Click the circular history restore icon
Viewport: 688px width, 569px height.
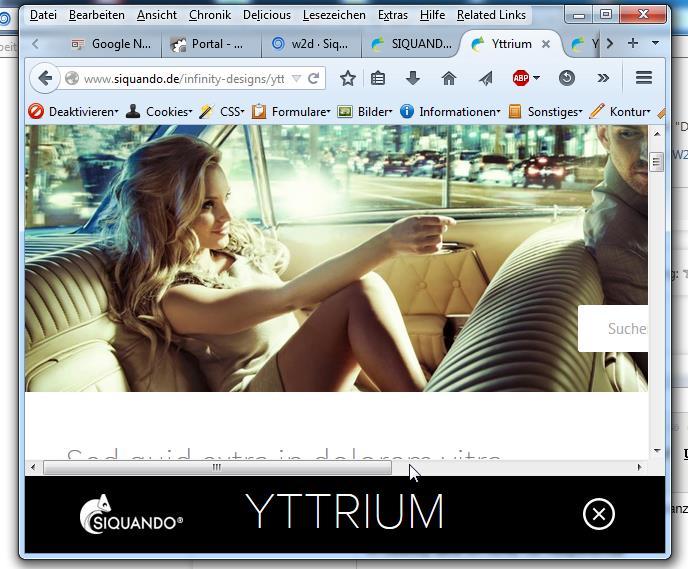click(x=566, y=78)
